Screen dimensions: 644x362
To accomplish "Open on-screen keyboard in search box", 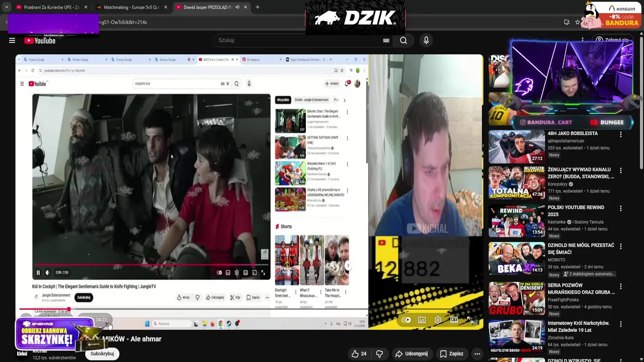I will [386, 40].
